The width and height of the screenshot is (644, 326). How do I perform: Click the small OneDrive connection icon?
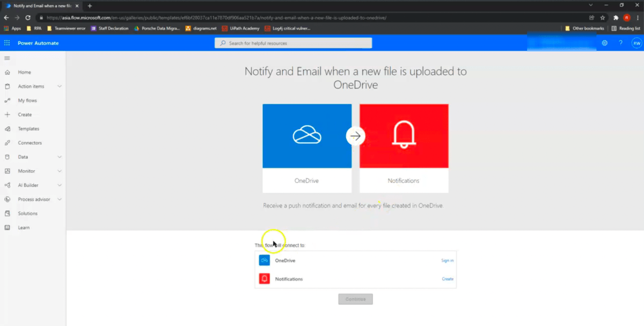(x=265, y=260)
